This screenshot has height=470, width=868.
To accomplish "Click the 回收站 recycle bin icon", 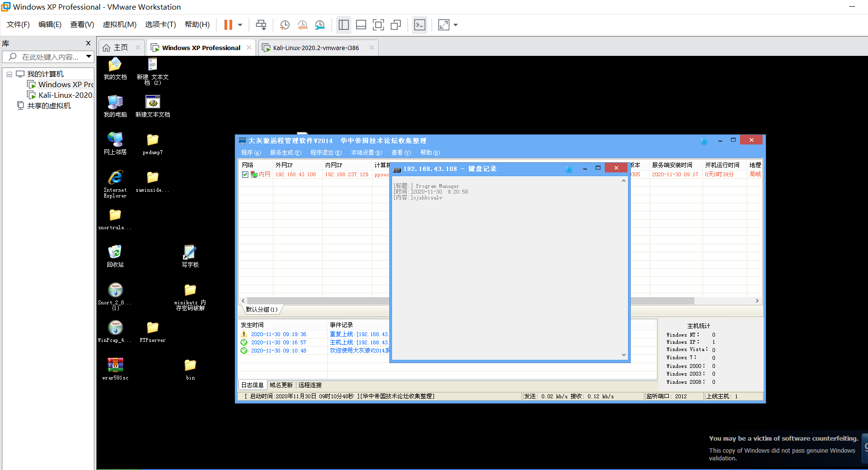I will (x=115, y=256).
